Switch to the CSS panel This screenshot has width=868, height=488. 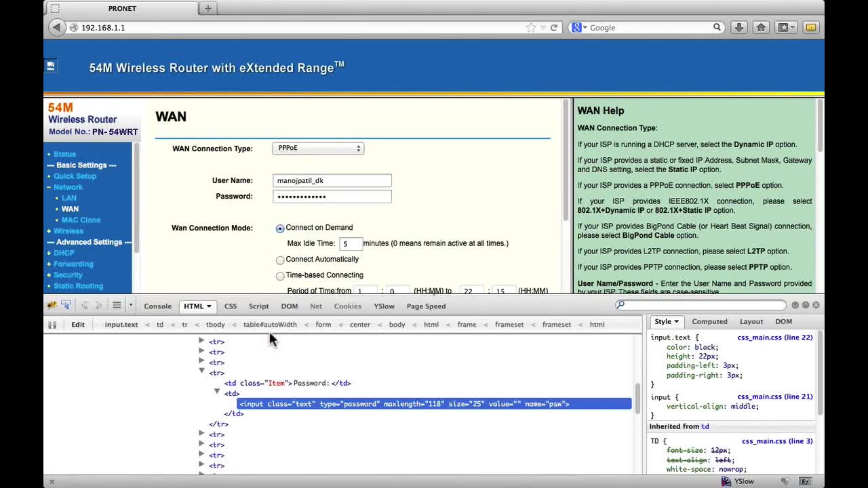click(231, 306)
